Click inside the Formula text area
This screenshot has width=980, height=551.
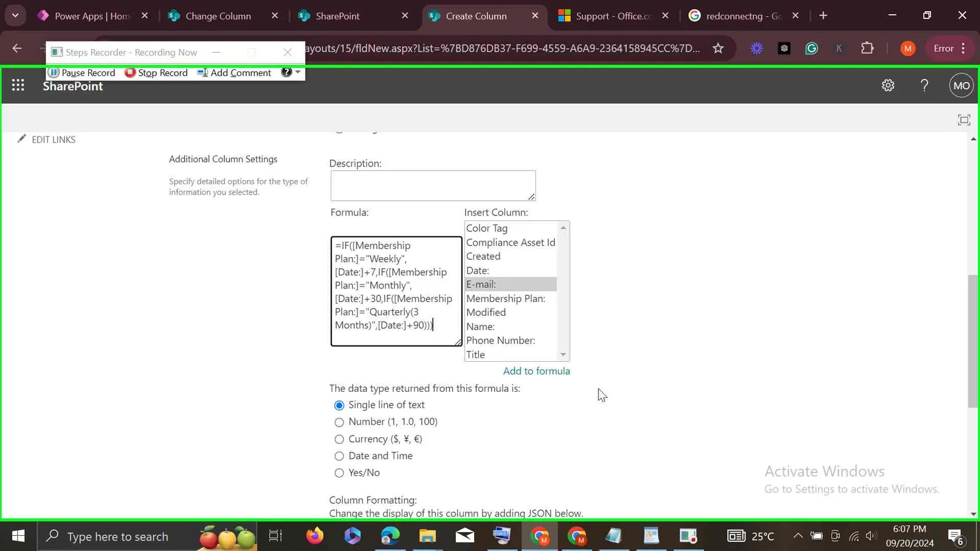[396, 291]
